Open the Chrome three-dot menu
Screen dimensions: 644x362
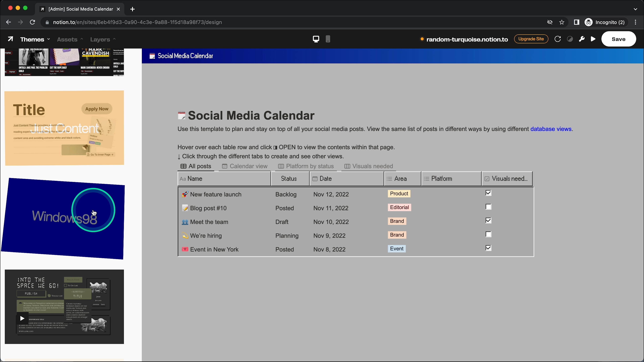tap(635, 22)
